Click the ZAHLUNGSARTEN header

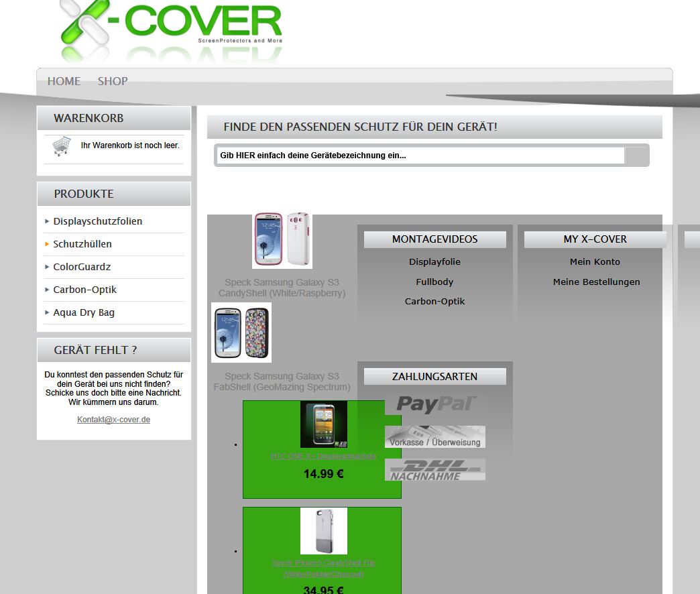coord(435,376)
